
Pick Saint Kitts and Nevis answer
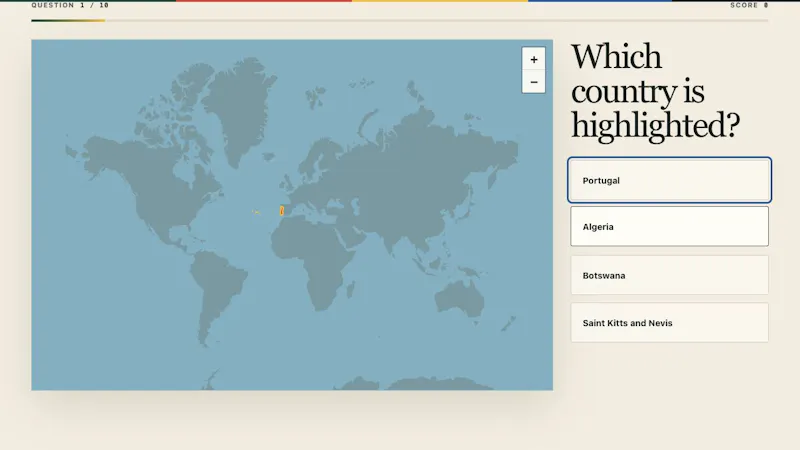click(669, 322)
